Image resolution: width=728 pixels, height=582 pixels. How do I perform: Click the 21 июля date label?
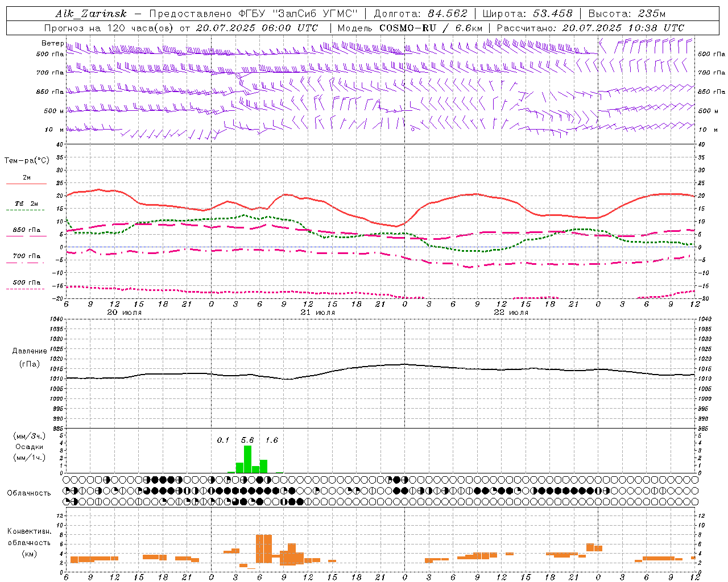click(x=318, y=313)
